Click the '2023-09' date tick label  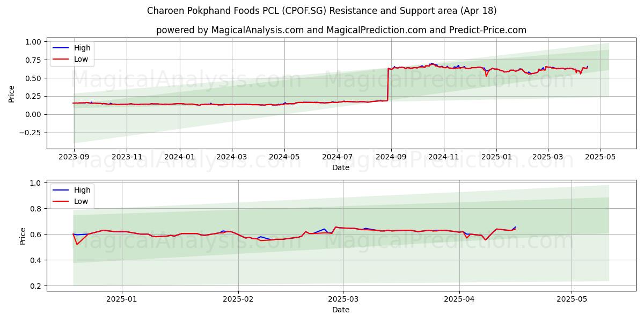[74, 158]
